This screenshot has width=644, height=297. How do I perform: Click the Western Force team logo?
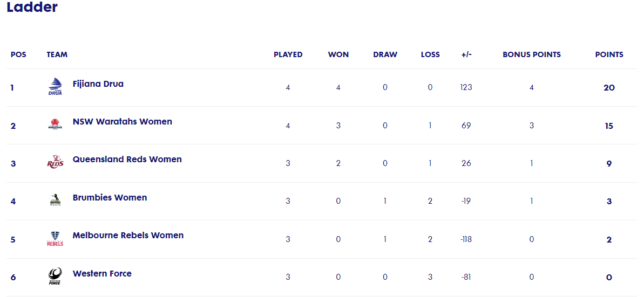point(55,276)
